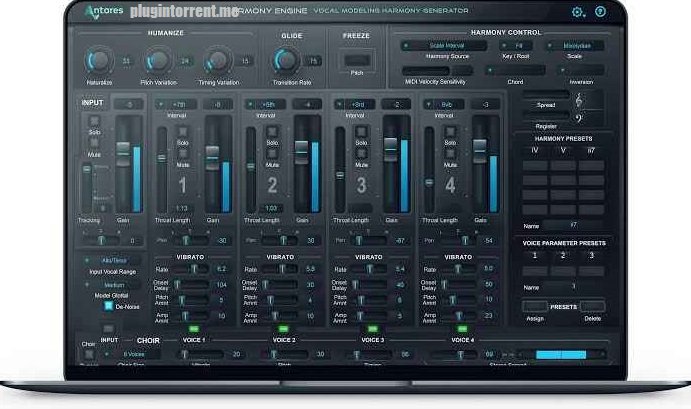Open the Inversion dropdown
Image resolution: width=691 pixels, height=409 pixels.
pos(581,70)
